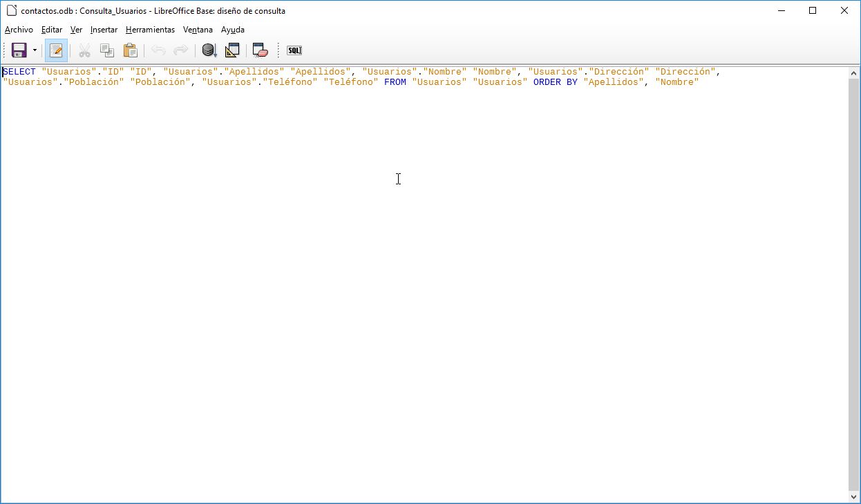This screenshot has width=861, height=504.
Task: Click the vertical scrollbar up arrow
Action: click(x=854, y=73)
